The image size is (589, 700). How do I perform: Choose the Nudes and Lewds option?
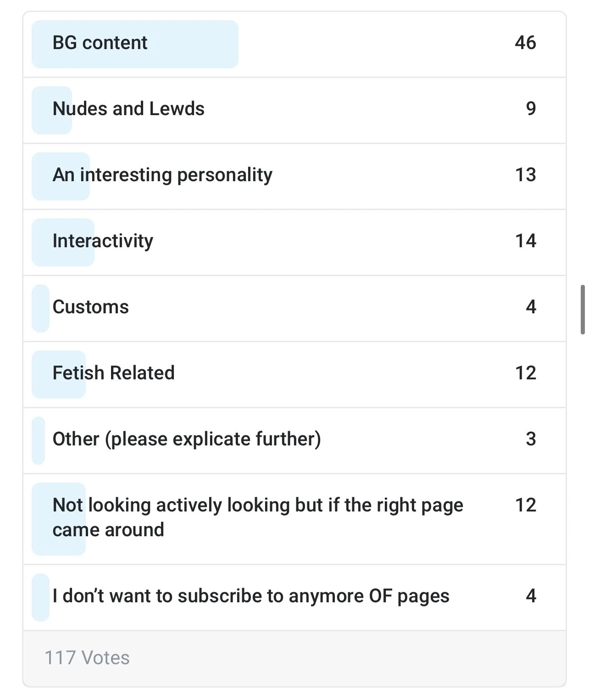pos(294,110)
